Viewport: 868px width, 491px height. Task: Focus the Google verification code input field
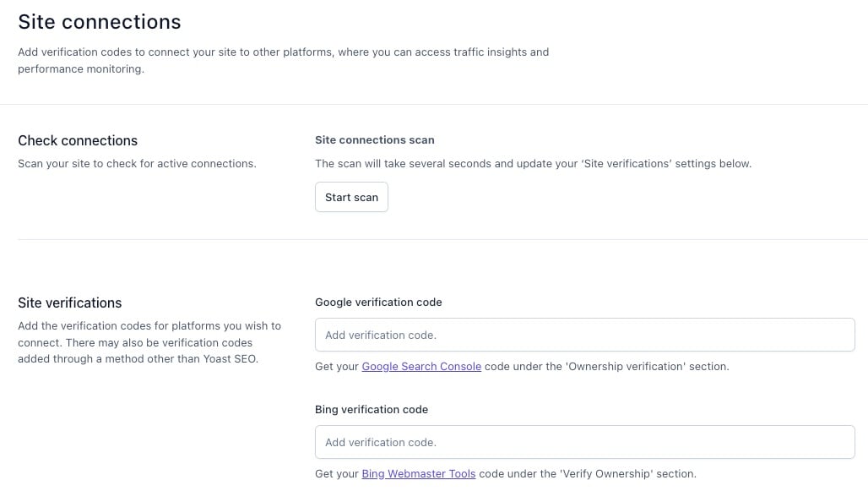584,335
